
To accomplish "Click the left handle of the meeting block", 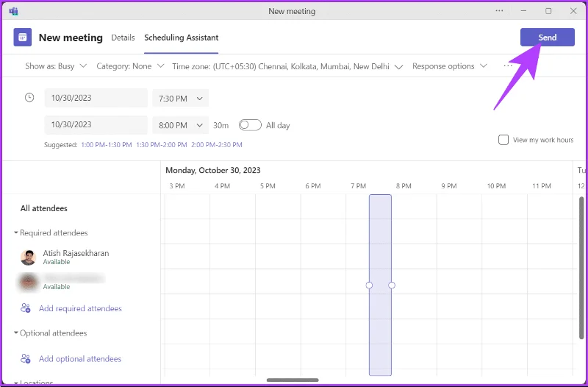I will pos(369,285).
